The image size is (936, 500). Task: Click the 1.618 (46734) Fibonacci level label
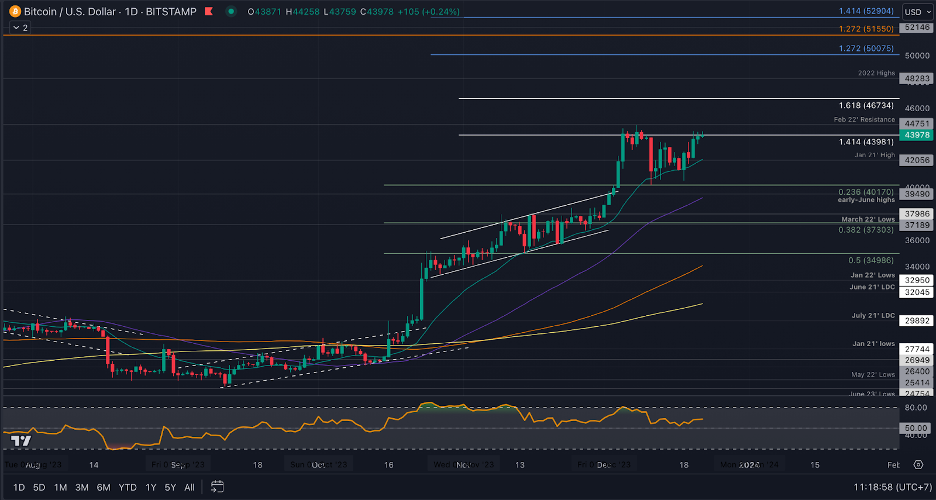tap(864, 105)
